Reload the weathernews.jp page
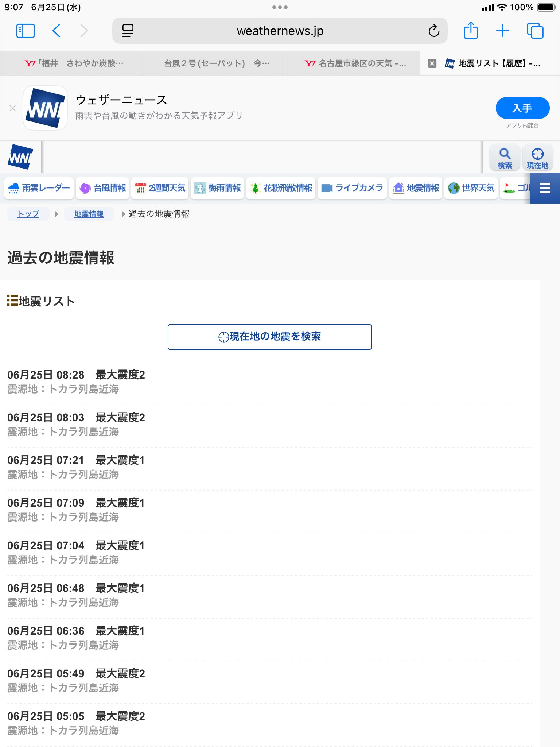560x747 pixels. (x=433, y=31)
